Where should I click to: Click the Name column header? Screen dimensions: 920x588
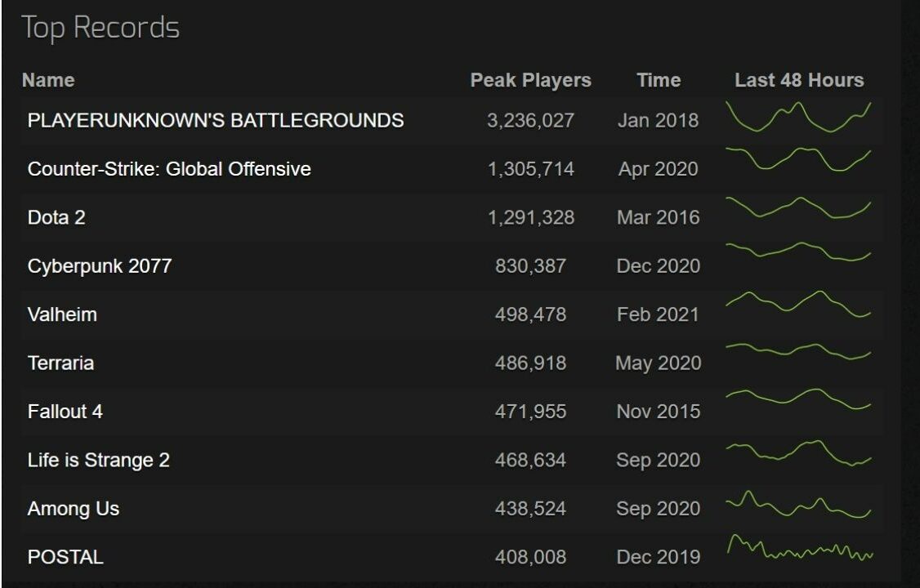tap(48, 81)
